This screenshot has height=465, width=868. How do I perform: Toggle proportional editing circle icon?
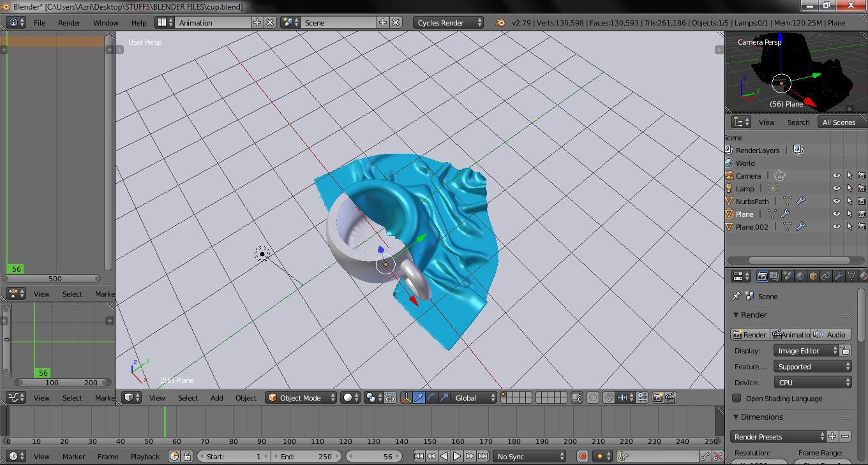593,397
